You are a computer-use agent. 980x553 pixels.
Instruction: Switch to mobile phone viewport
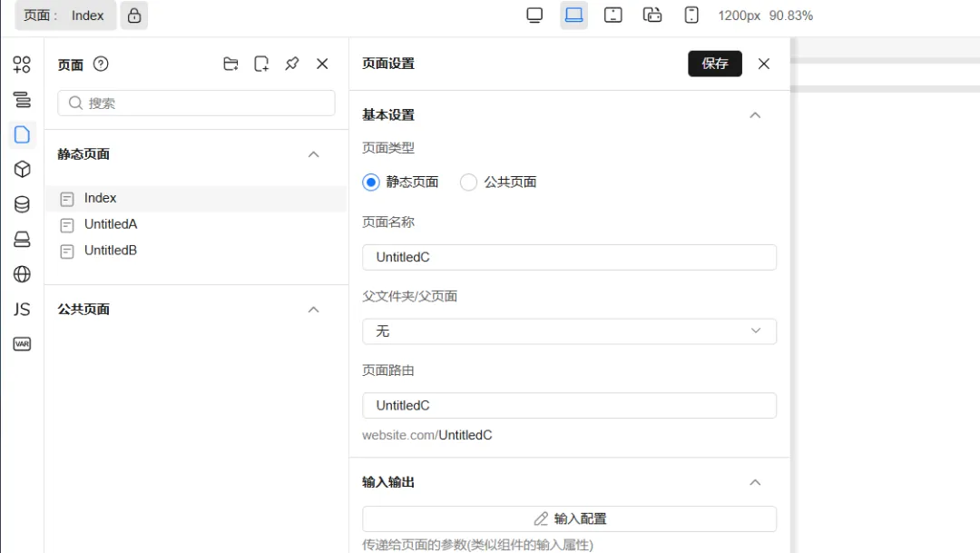(x=691, y=15)
